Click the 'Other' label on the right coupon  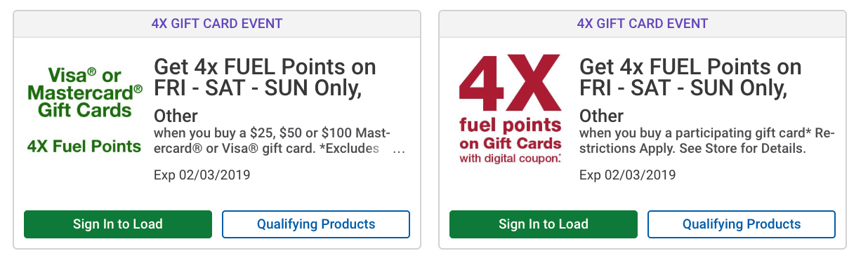[x=601, y=116]
